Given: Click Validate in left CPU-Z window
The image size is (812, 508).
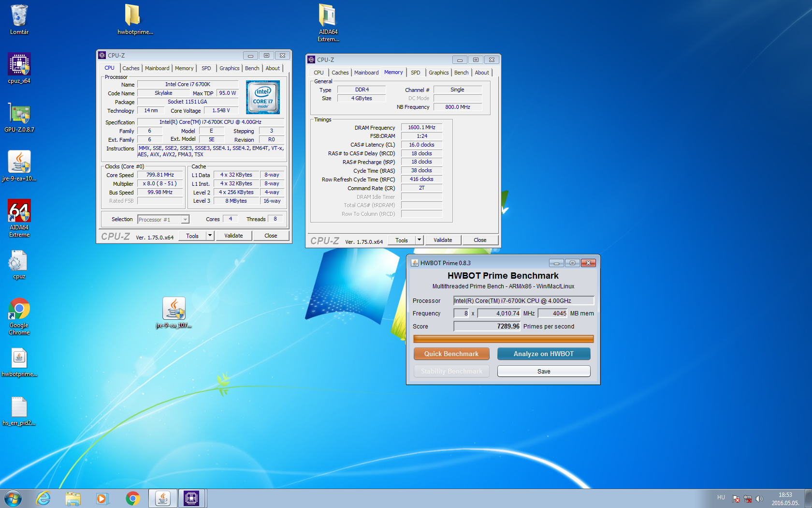Looking at the screenshot, I should click(x=233, y=236).
